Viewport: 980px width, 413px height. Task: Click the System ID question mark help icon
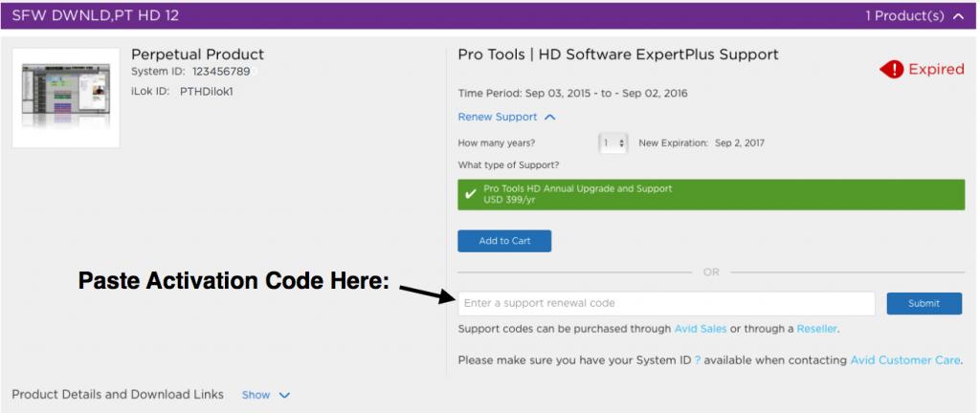(698, 360)
